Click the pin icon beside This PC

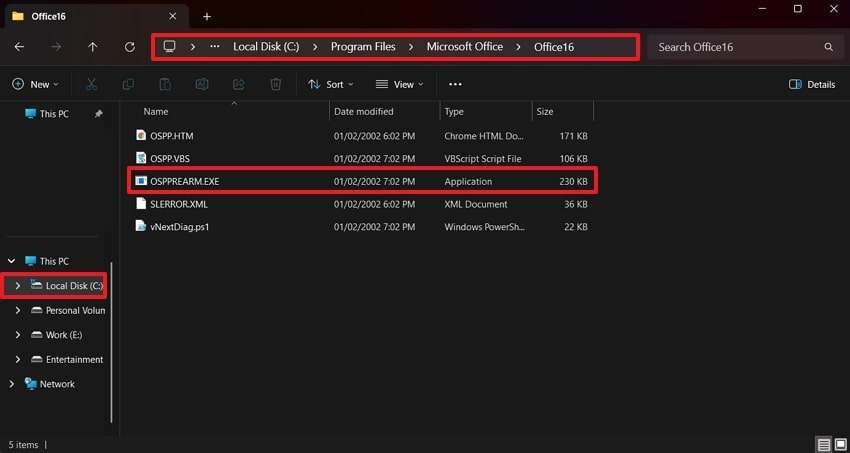tap(98, 114)
